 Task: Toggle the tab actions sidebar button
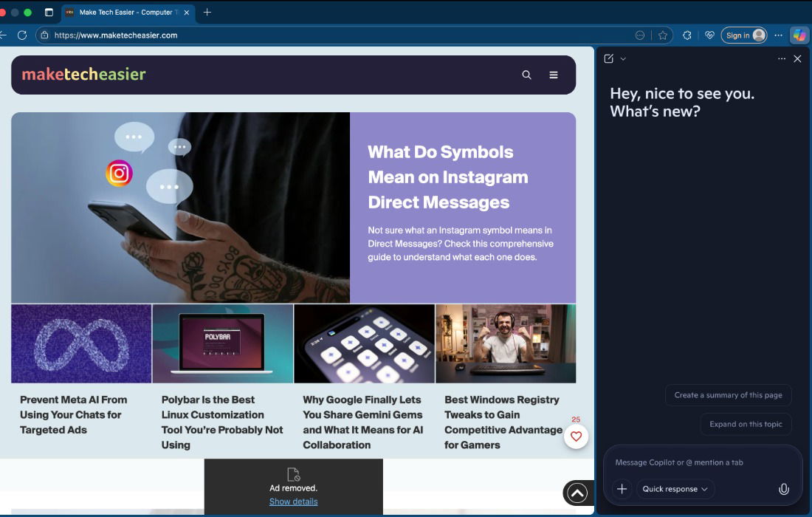click(49, 13)
